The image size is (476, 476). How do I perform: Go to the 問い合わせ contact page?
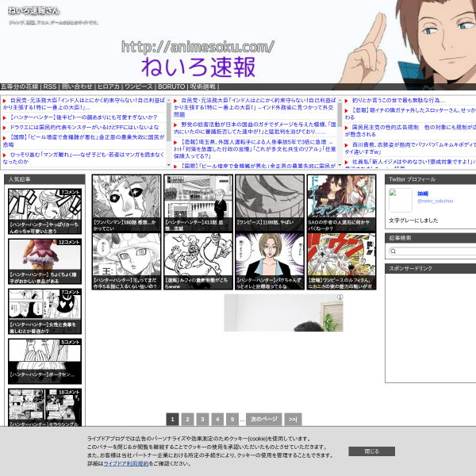point(77,86)
